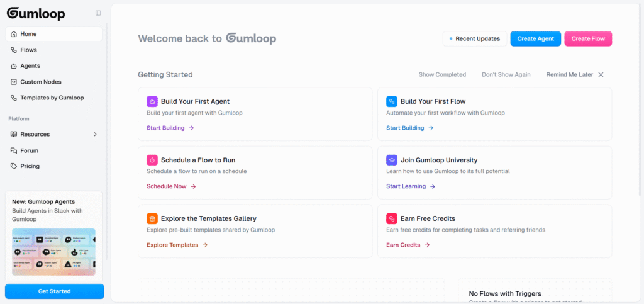
Task: Open the Home page in sidebar
Action: [54, 34]
